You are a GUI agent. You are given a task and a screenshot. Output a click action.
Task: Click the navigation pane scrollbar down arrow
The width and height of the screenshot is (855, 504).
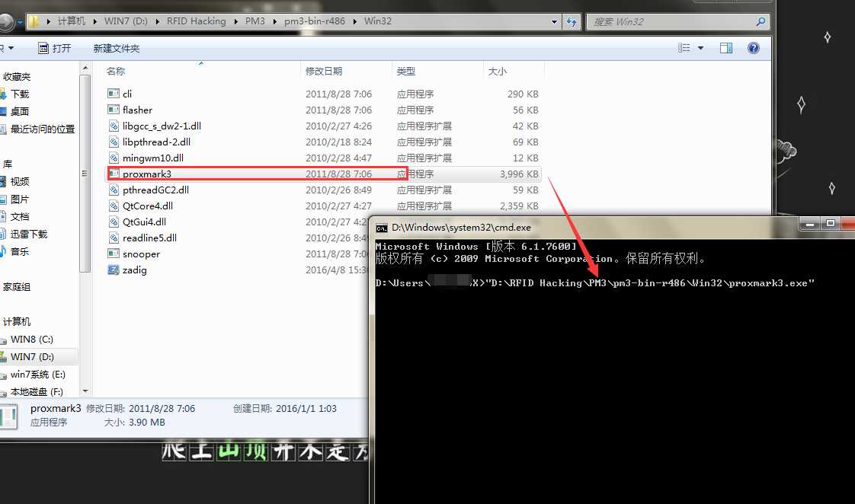[85, 391]
